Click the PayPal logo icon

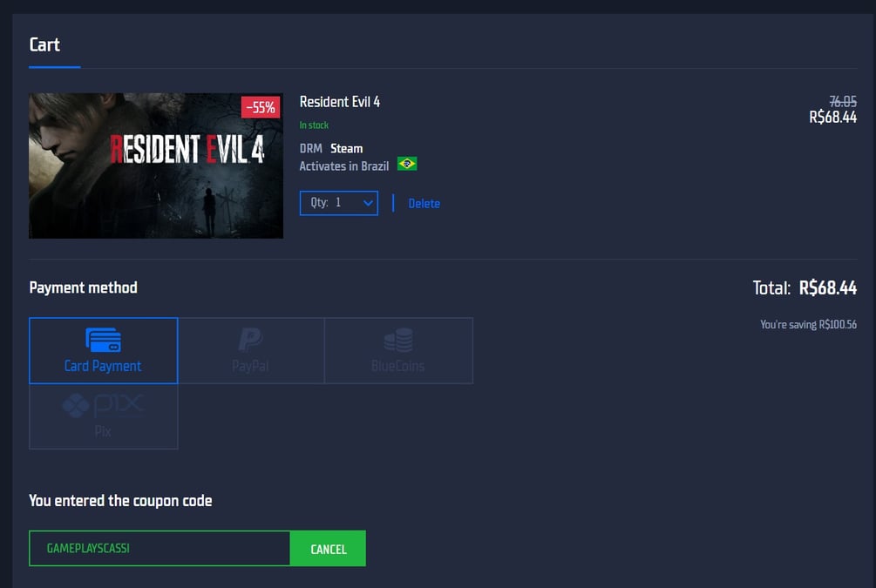[x=250, y=340]
